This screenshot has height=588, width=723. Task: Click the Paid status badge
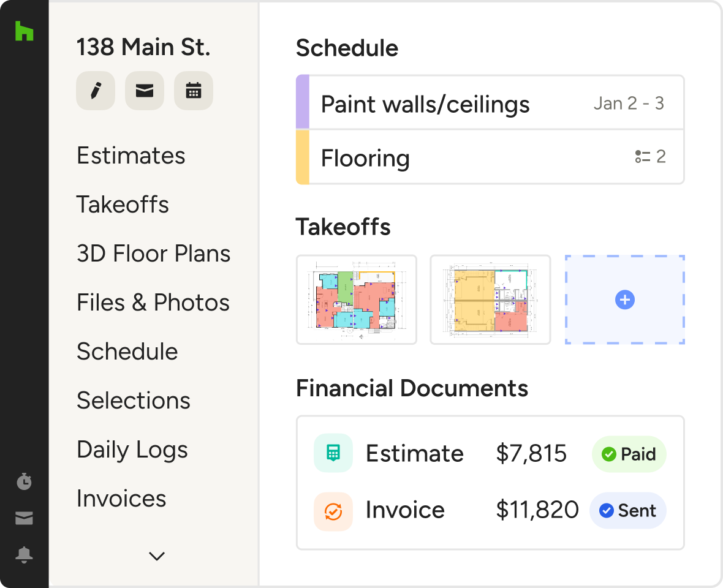pyautogui.click(x=629, y=454)
